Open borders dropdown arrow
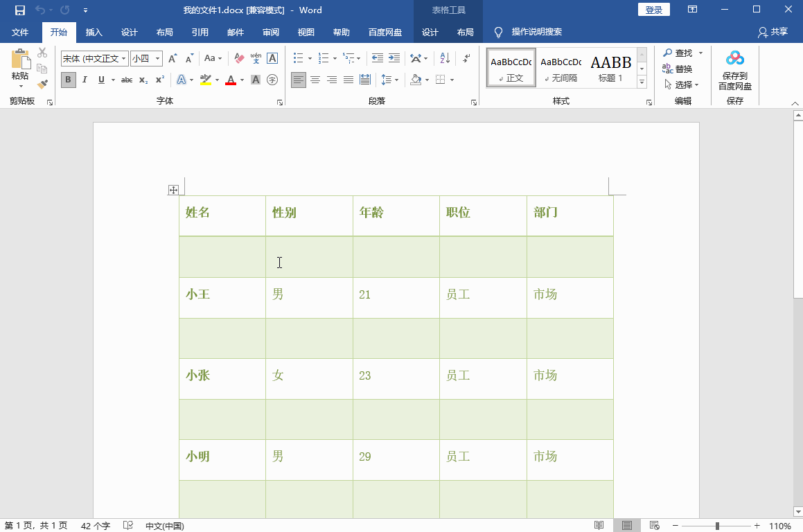Screen dimensions: 803x532 tap(452, 80)
